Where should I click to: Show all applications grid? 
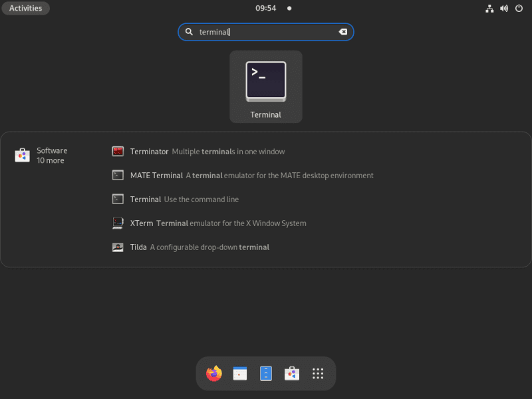click(x=318, y=374)
